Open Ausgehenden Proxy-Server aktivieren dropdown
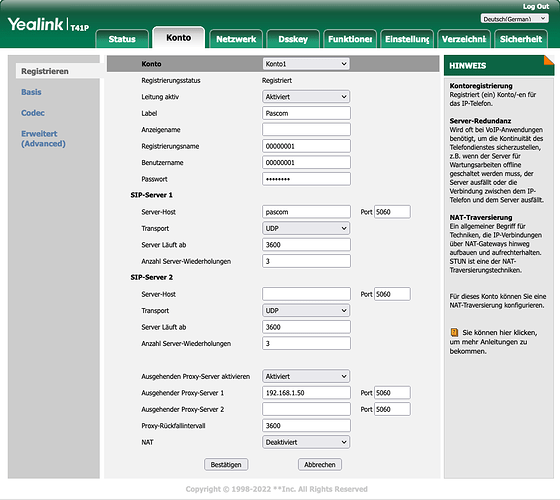560x500 pixels. tap(306, 376)
